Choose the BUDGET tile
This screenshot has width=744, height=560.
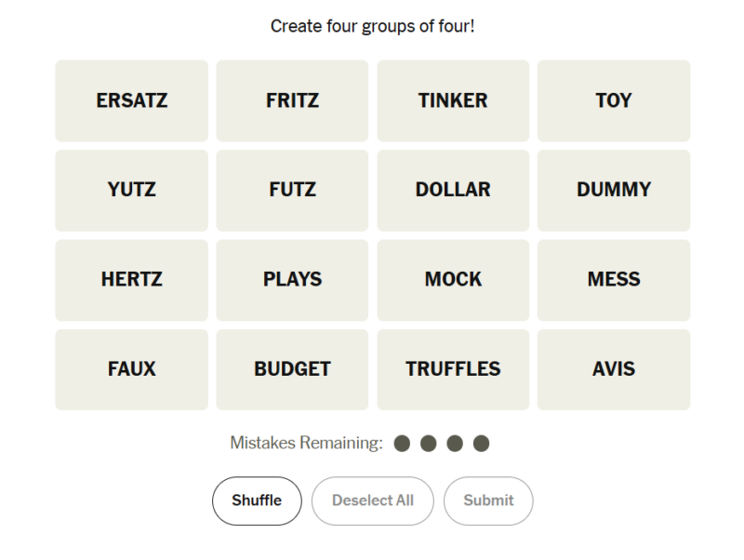click(292, 368)
